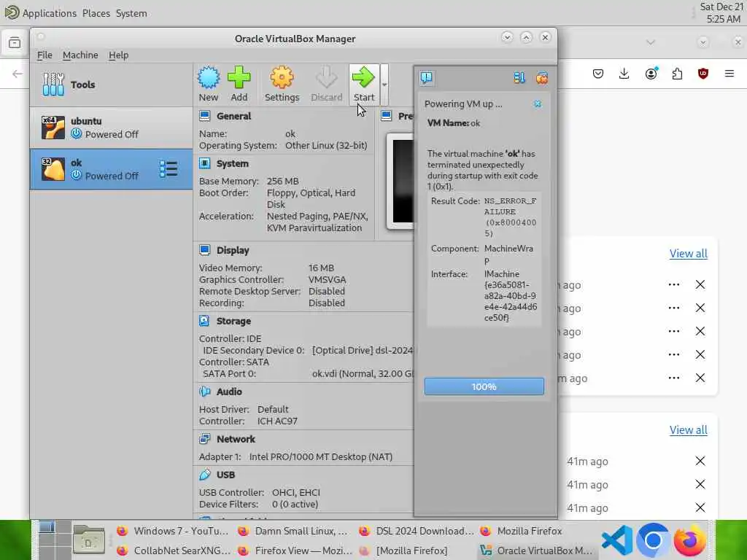The width and height of the screenshot is (747, 560).
Task: Click the Audio section header
Action: click(x=229, y=392)
